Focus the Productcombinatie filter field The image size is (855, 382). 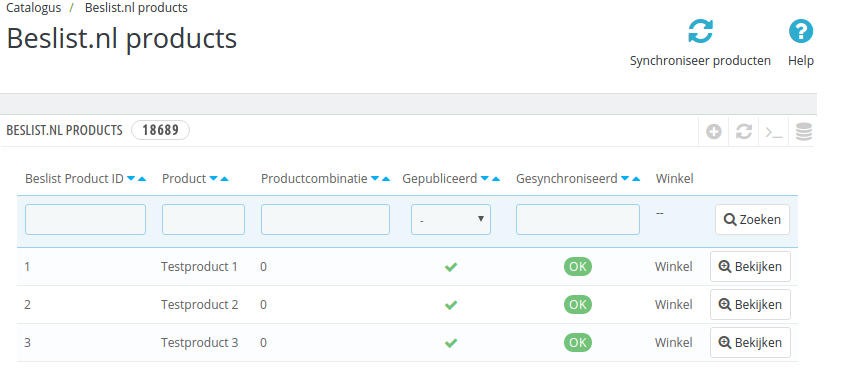pos(326,220)
